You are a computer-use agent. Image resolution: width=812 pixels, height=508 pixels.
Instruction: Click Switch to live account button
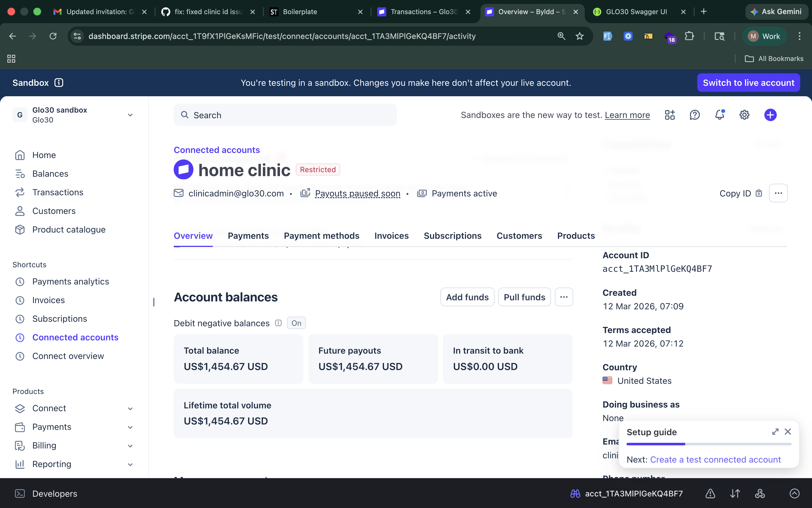(749, 83)
